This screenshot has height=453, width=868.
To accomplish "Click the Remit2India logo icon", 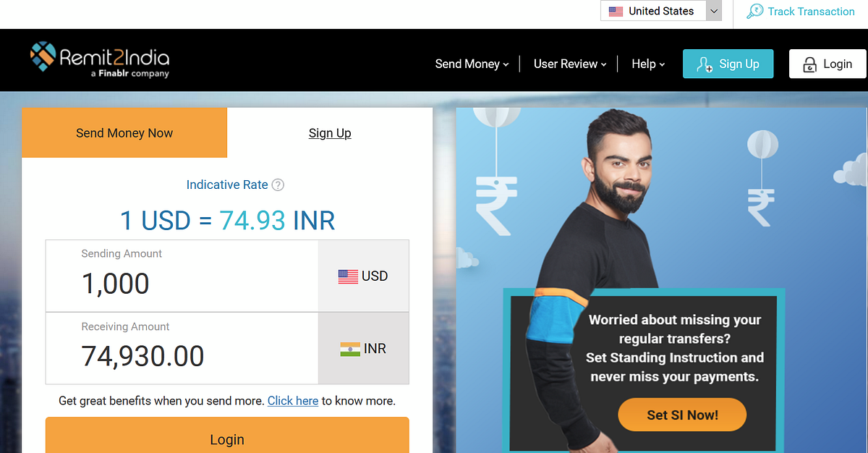I will 43,57.
